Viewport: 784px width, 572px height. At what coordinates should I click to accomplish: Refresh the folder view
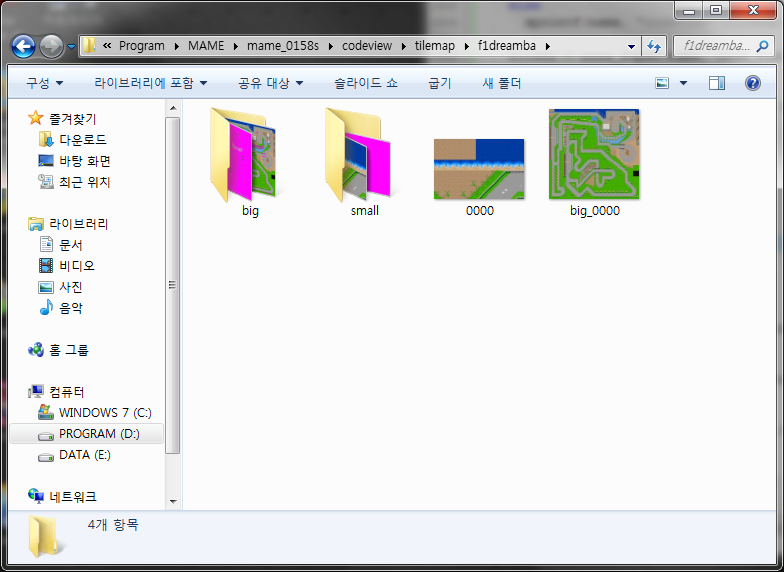(x=654, y=46)
